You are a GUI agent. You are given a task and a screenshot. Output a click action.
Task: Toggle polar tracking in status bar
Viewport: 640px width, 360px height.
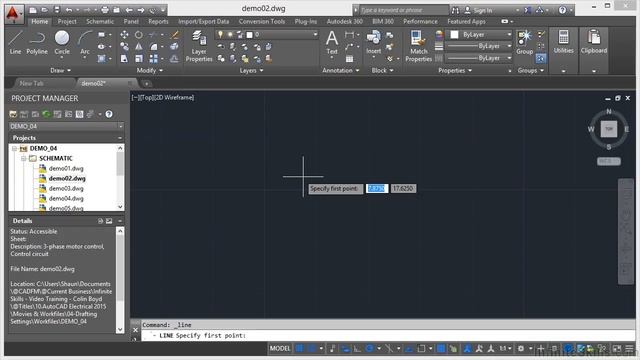coord(369,349)
